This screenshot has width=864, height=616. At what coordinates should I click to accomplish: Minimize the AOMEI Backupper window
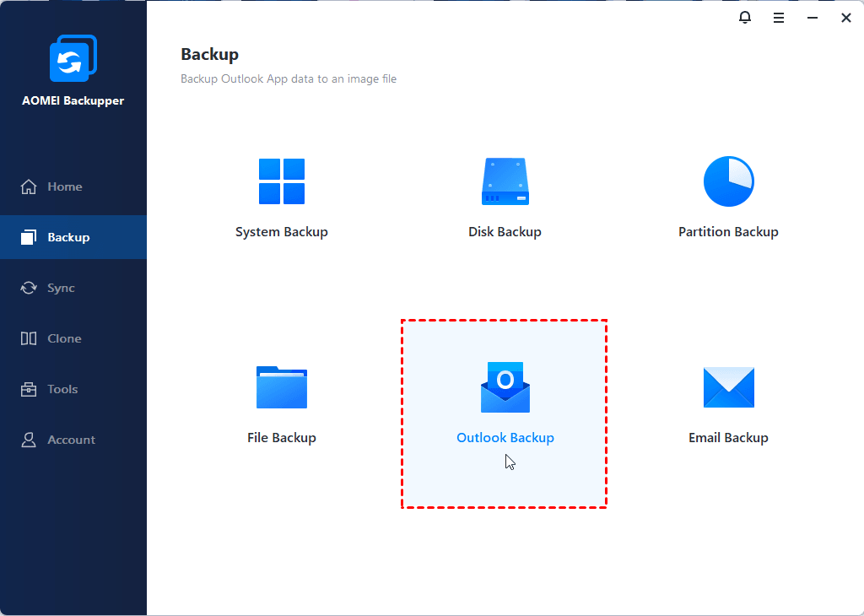coord(813,19)
